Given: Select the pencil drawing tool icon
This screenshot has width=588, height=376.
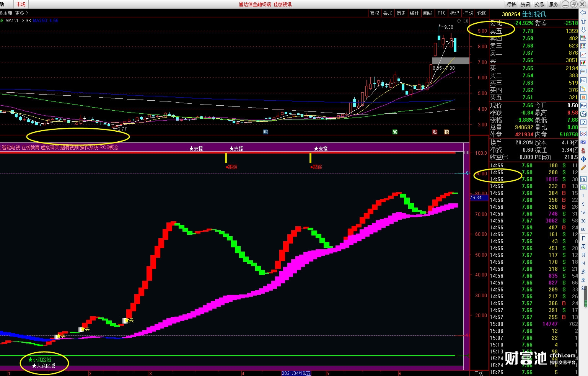Looking at the screenshot, I should pos(583,167).
